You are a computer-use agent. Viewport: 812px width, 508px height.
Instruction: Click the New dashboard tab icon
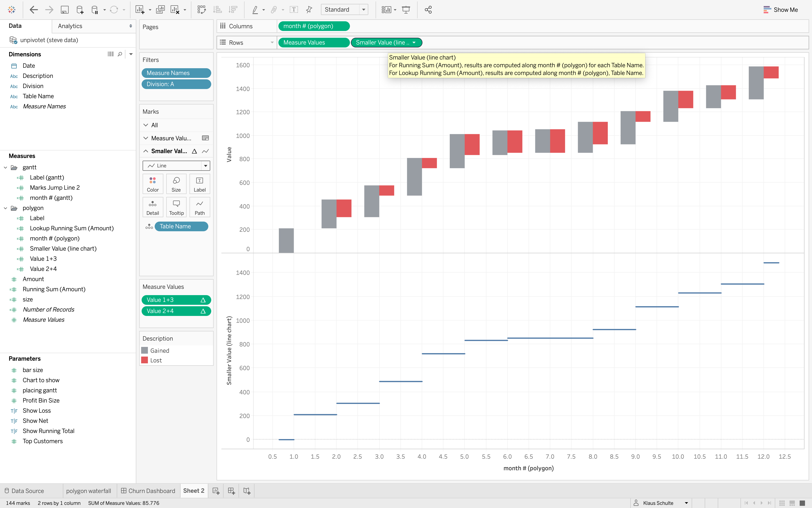click(231, 491)
